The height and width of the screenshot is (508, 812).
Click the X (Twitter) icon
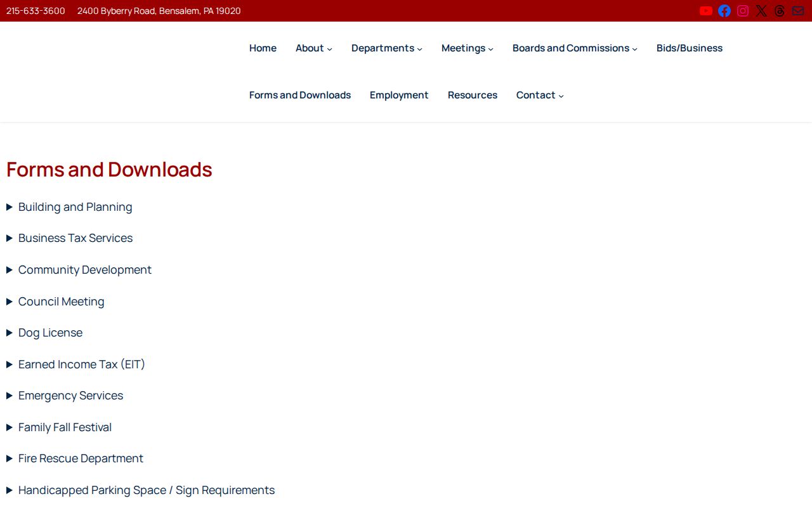761,11
